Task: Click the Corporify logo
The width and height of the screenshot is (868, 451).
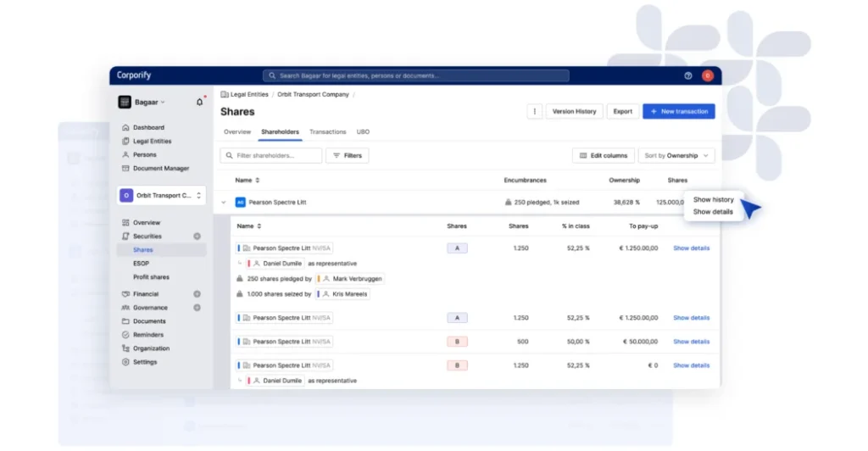Action: click(134, 75)
